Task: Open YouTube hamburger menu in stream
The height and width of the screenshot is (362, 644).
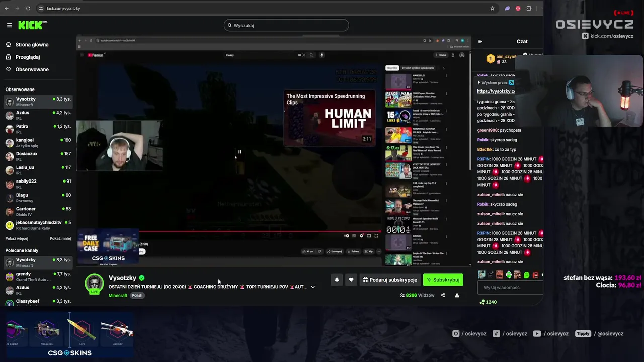Action: click(x=82, y=55)
